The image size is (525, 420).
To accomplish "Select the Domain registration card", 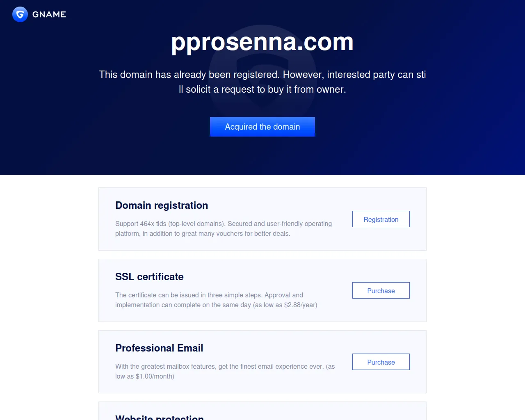I will (x=262, y=219).
